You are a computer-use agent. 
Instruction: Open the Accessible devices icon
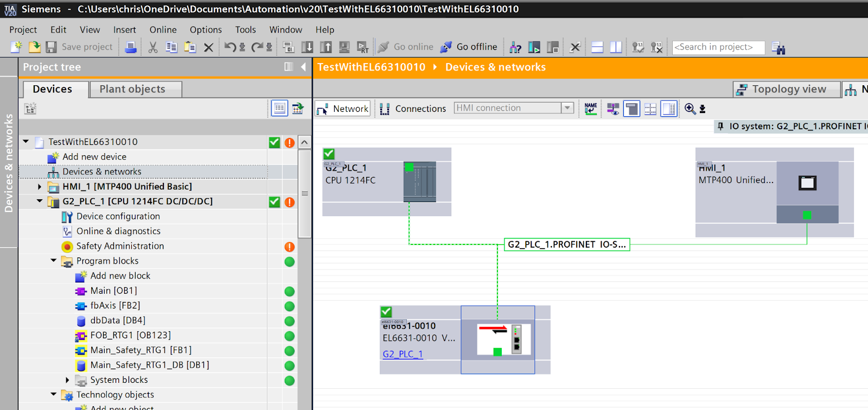point(515,47)
